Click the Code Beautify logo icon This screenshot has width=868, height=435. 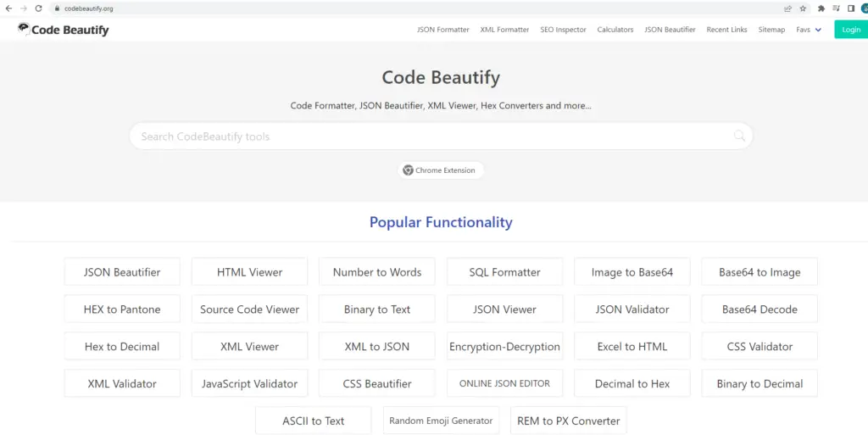pos(23,28)
